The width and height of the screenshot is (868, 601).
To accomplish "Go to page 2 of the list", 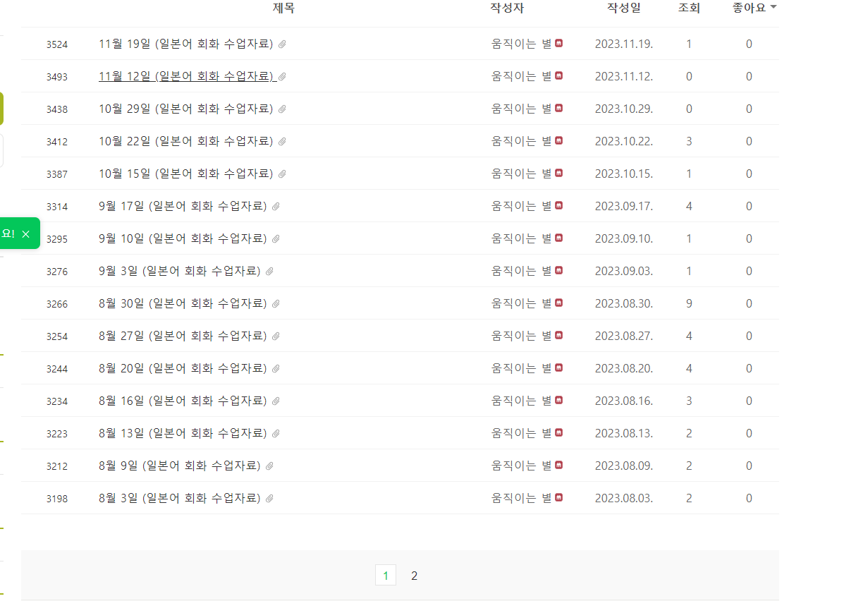I will [414, 576].
